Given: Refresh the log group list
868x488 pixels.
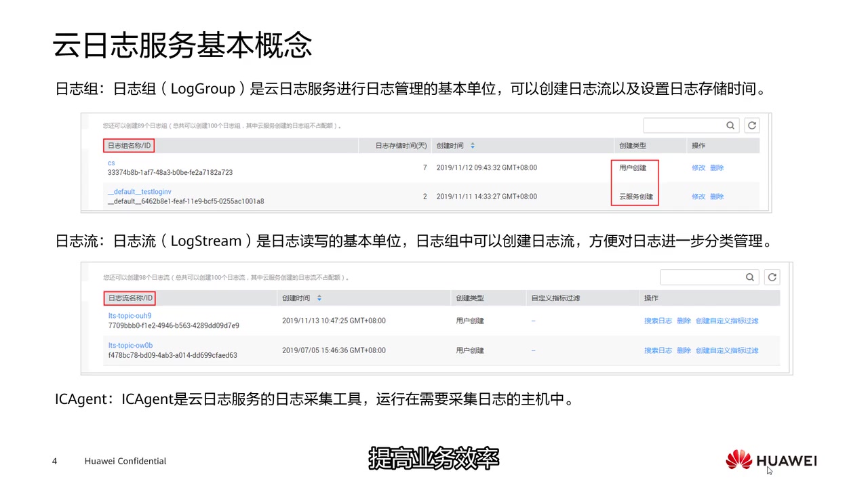Looking at the screenshot, I should pos(751,125).
